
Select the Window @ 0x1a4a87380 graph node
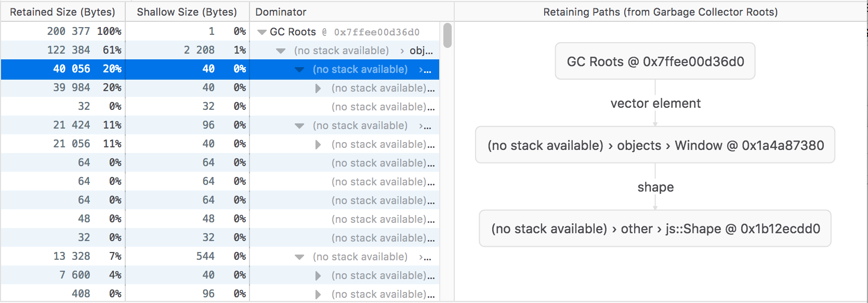tap(655, 145)
